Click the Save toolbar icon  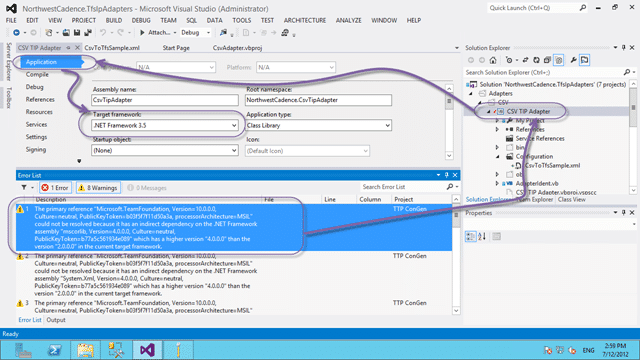point(77,33)
